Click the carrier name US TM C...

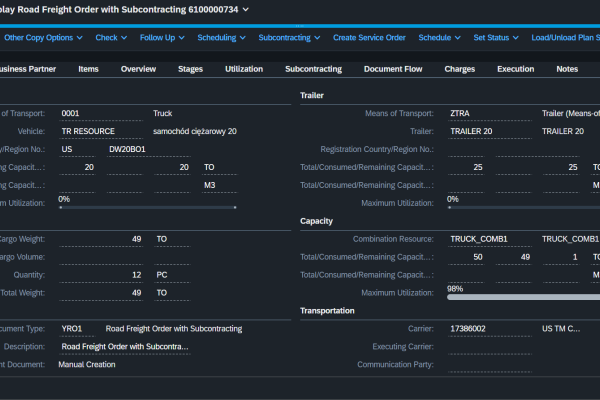(x=561, y=329)
